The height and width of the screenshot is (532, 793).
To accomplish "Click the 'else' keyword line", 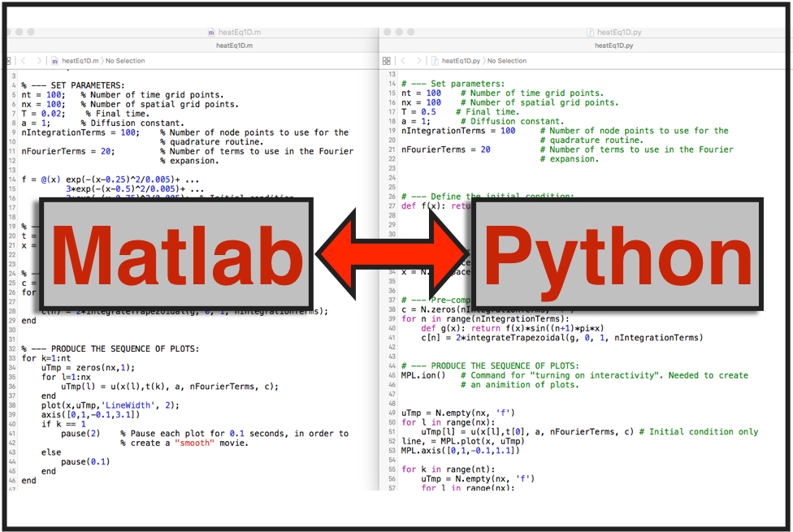I will click(51, 452).
